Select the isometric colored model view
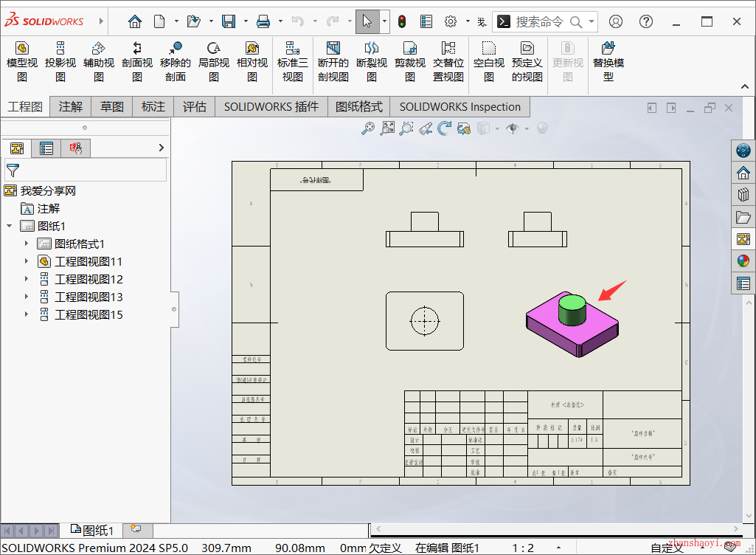 click(x=572, y=324)
